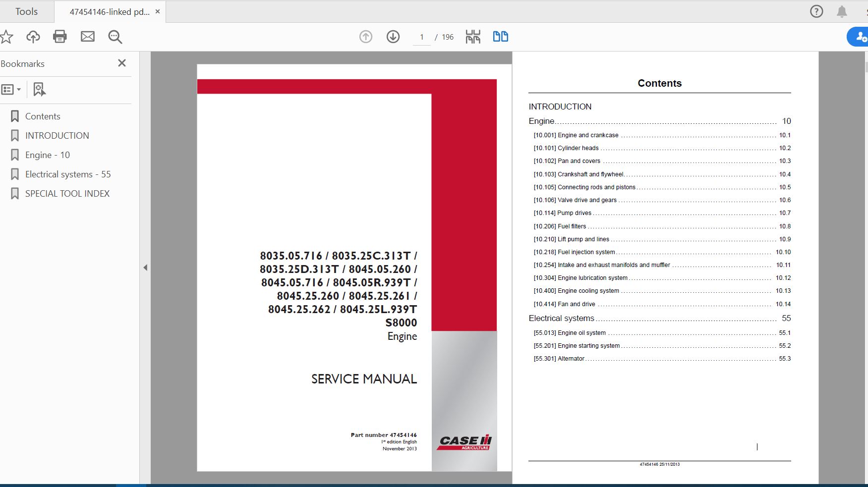Open the Electrical systems section link
Viewport: 868px width, 487px height.
click(660, 318)
